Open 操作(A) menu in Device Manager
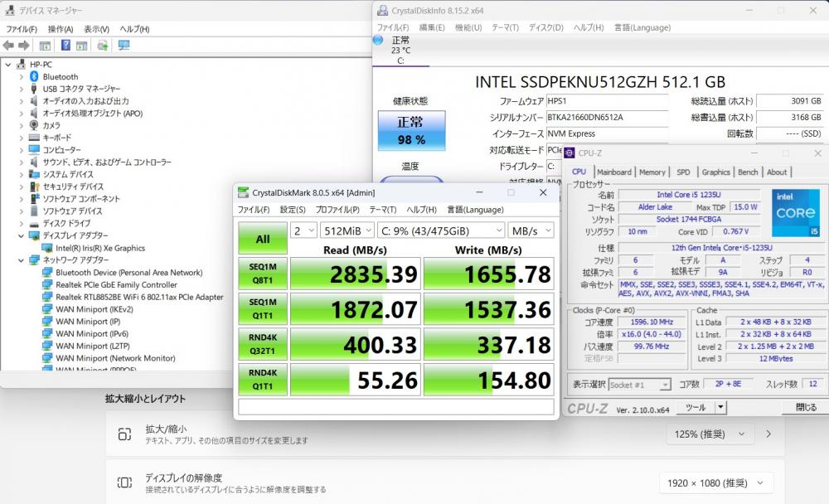This screenshot has width=829, height=504. point(61,29)
